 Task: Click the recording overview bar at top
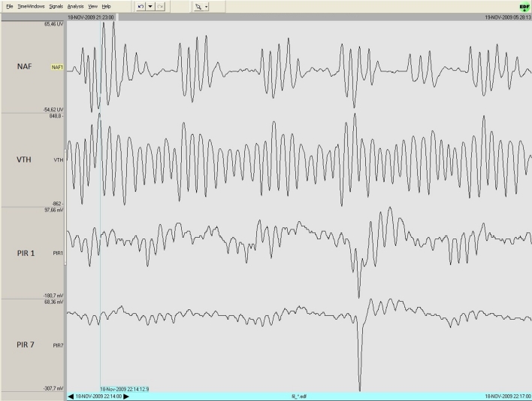coord(301,16)
